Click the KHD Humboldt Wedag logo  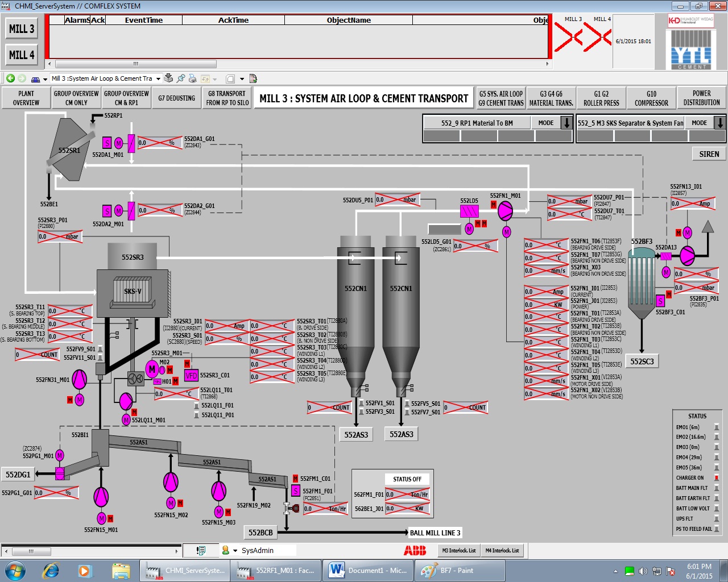691,20
